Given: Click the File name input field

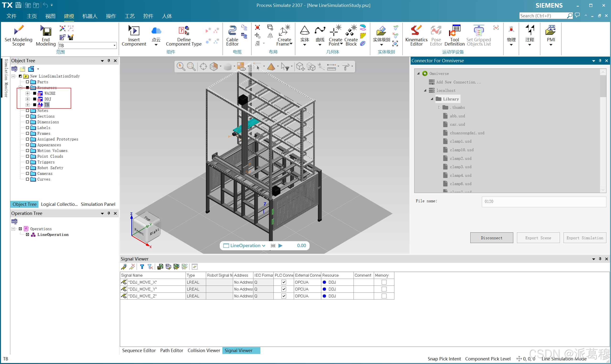Looking at the screenshot, I should pyautogui.click(x=544, y=201).
